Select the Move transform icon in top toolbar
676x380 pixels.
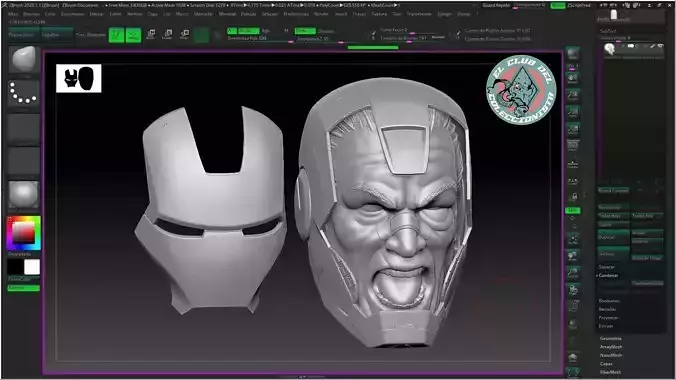151,35
